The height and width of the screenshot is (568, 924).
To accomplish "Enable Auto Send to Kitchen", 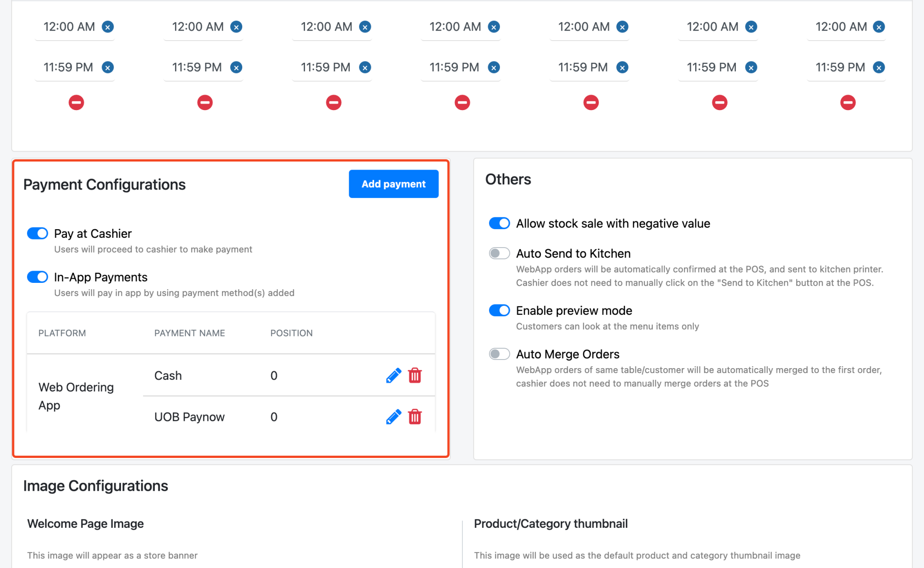I will tap(499, 253).
